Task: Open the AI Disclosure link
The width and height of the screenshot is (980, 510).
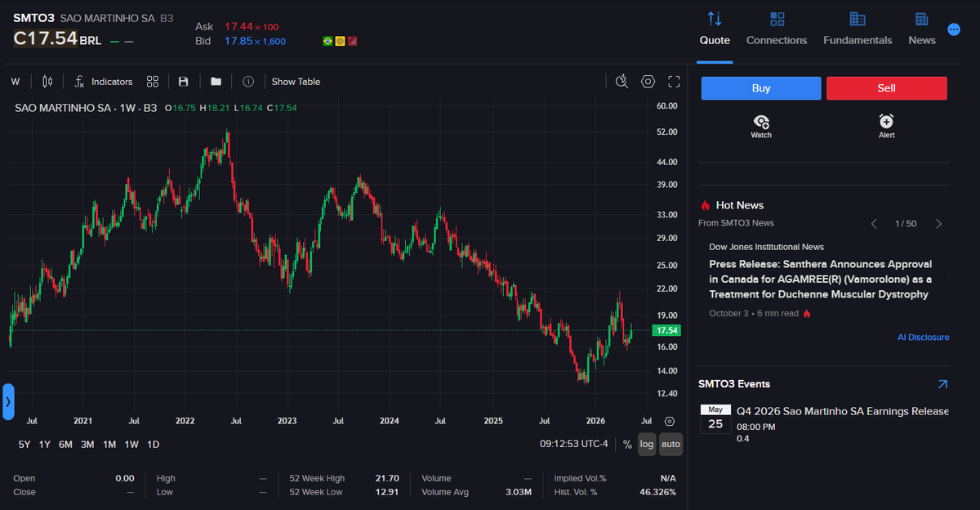Action: coord(923,338)
